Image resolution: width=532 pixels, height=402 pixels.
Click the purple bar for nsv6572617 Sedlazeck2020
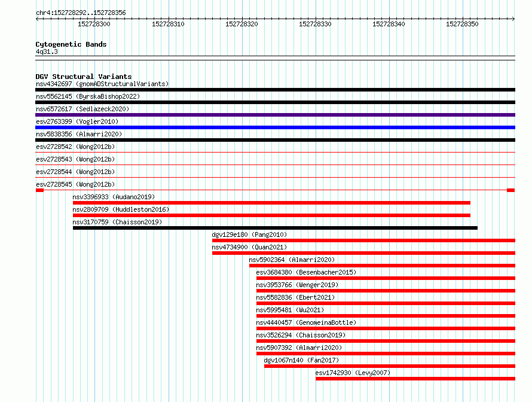pos(275,115)
